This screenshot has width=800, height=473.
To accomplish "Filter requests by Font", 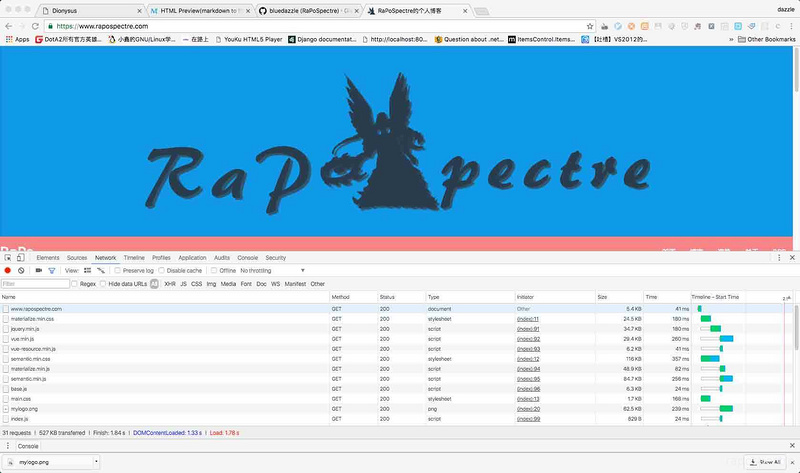I will tap(246, 284).
